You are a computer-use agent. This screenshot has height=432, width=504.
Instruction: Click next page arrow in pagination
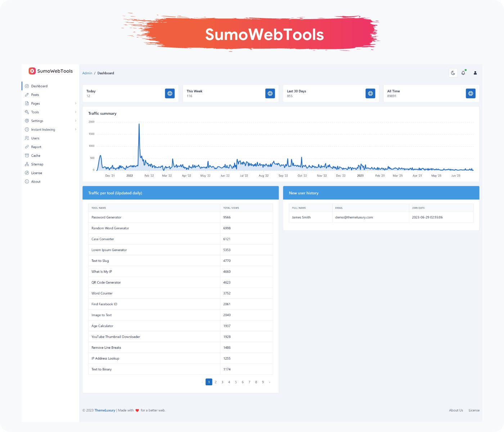270,382
